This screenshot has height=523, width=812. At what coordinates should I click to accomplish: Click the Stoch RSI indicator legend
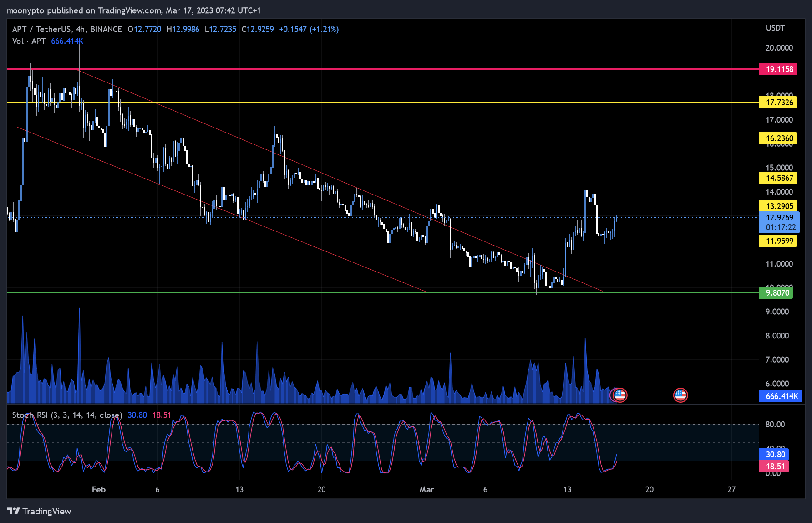(67, 415)
